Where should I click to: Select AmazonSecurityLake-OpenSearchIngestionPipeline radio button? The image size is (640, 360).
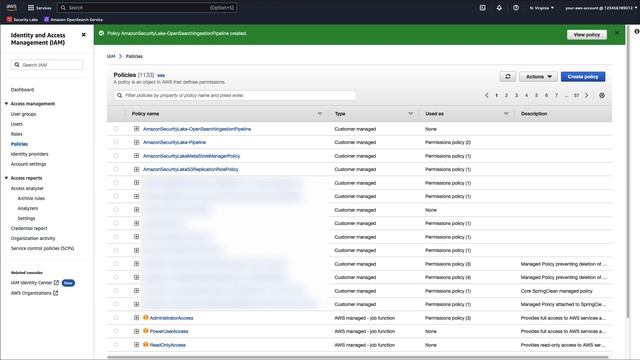coord(116,129)
